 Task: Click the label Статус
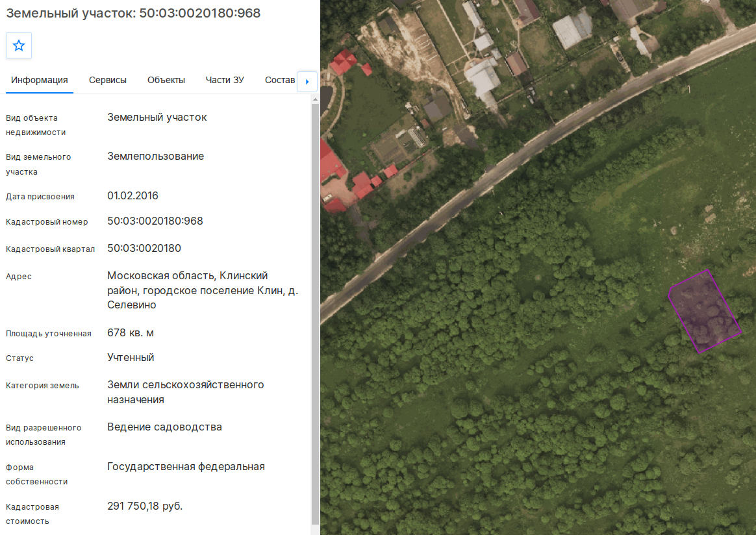(x=19, y=358)
